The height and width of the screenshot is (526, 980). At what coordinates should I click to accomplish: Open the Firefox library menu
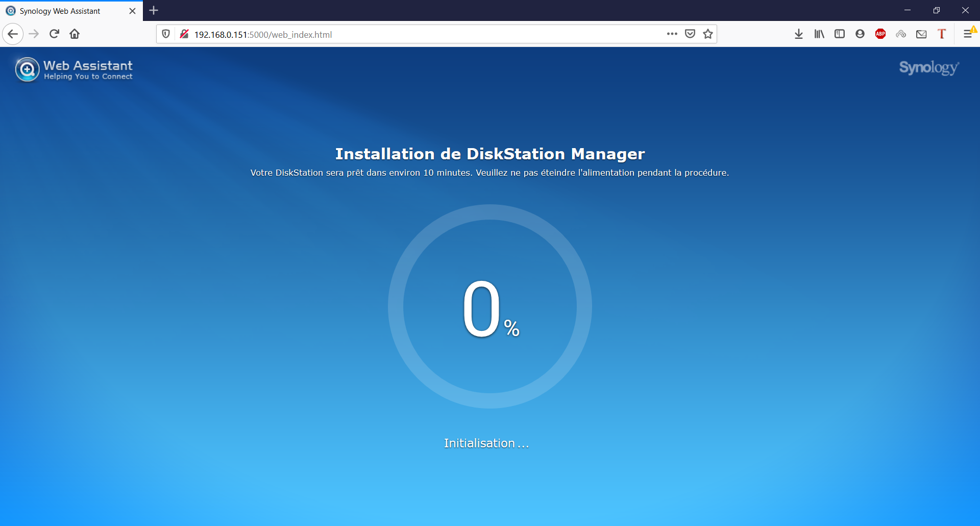pos(819,34)
